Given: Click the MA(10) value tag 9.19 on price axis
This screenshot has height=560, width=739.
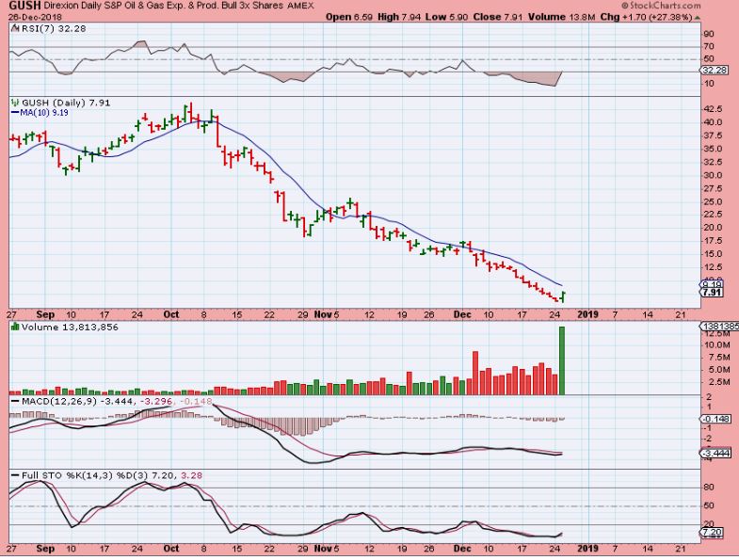Looking at the screenshot, I should [712, 284].
